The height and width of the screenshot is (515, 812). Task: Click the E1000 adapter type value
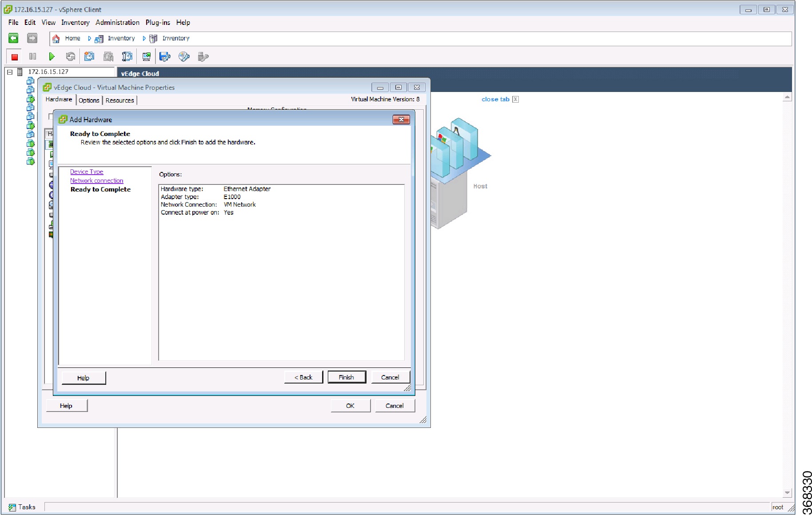tap(232, 197)
